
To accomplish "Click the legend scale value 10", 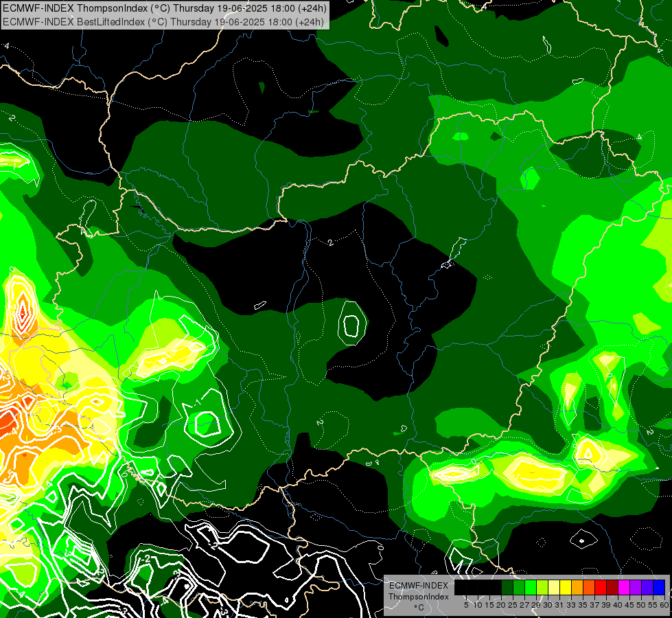I will click(x=478, y=605).
